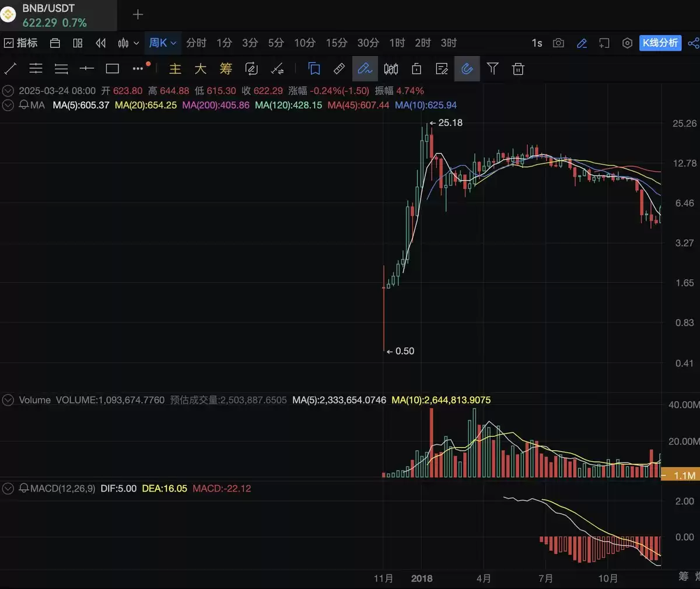This screenshot has width=700, height=589.
Task: Click the 25.18 high price marker
Action: pyautogui.click(x=446, y=122)
